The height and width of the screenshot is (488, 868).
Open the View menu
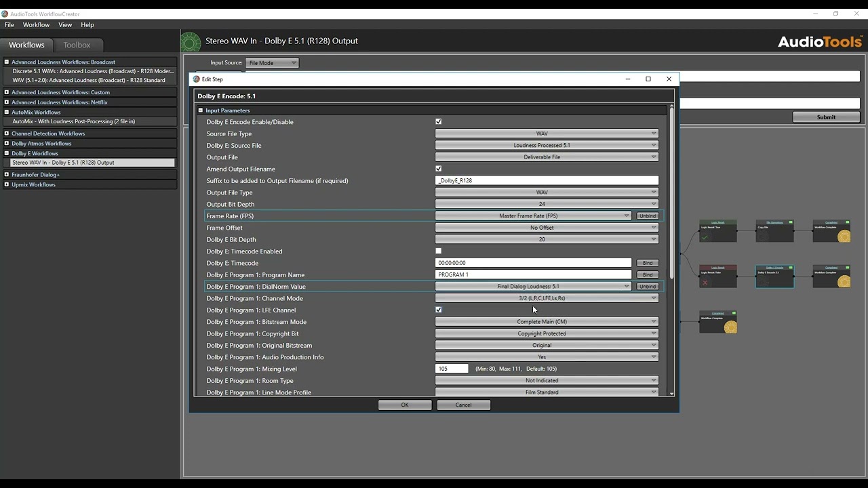65,25
